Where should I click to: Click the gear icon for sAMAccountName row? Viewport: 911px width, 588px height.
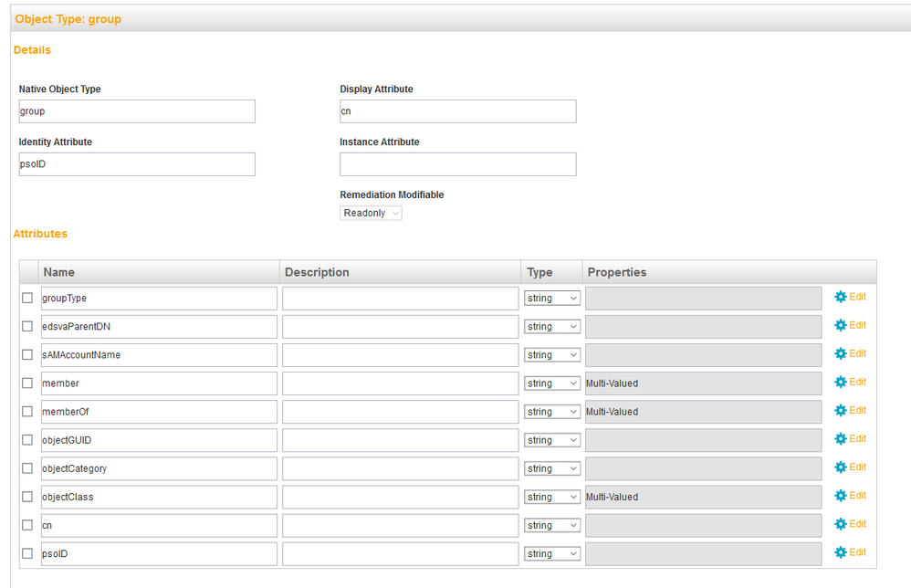point(841,353)
